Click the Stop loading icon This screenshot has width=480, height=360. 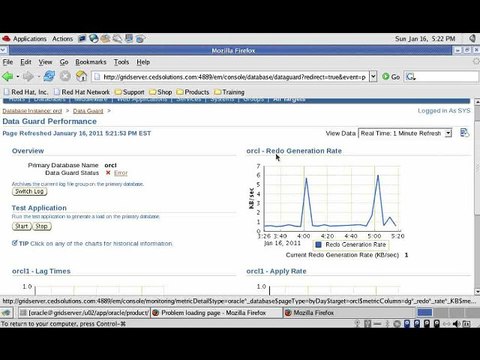pos(65,76)
